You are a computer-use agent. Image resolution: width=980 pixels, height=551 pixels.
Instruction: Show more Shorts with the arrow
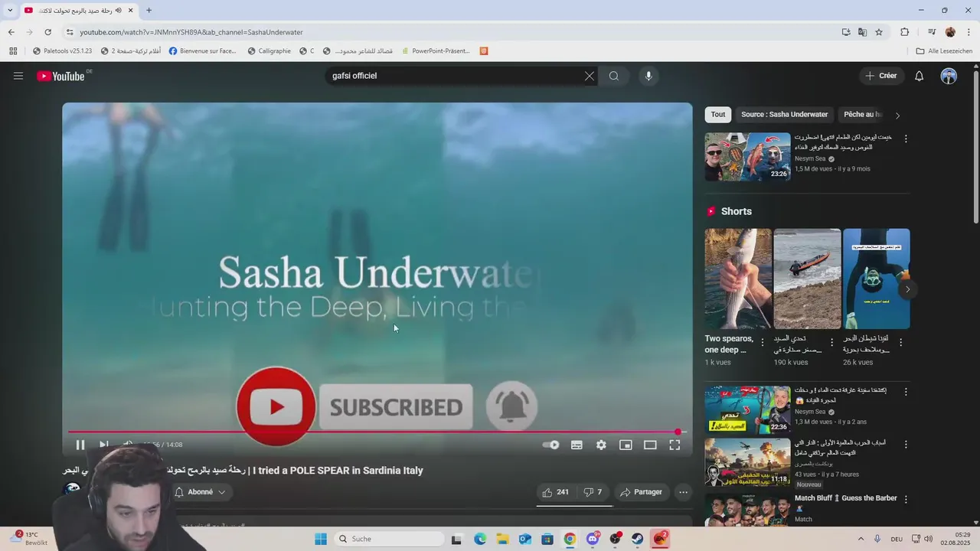[907, 289]
